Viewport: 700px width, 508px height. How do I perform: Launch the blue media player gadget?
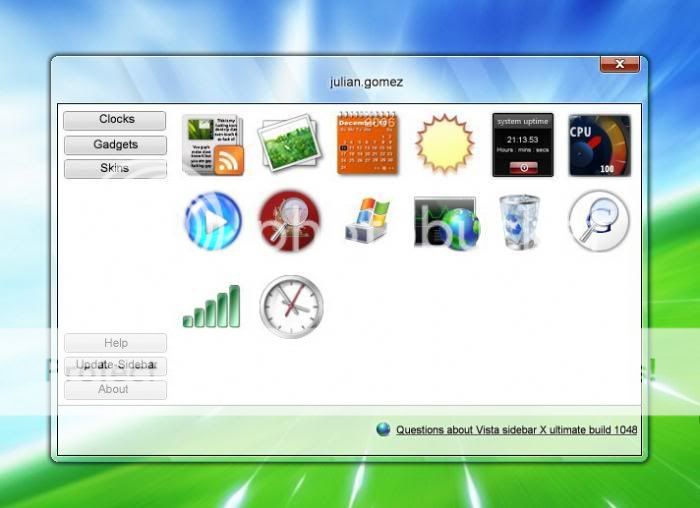pyautogui.click(x=213, y=221)
